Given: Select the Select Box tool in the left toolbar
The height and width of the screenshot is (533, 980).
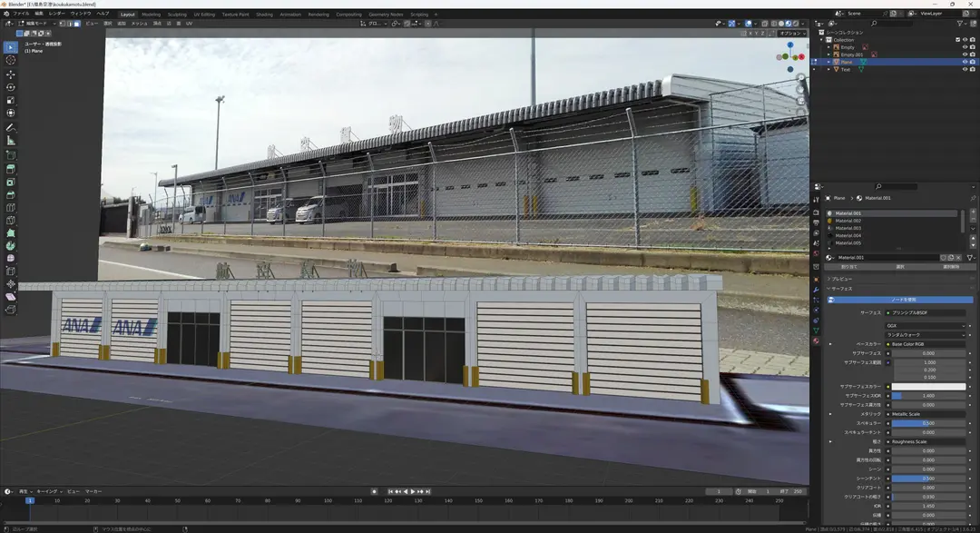Looking at the screenshot, I should (11, 47).
